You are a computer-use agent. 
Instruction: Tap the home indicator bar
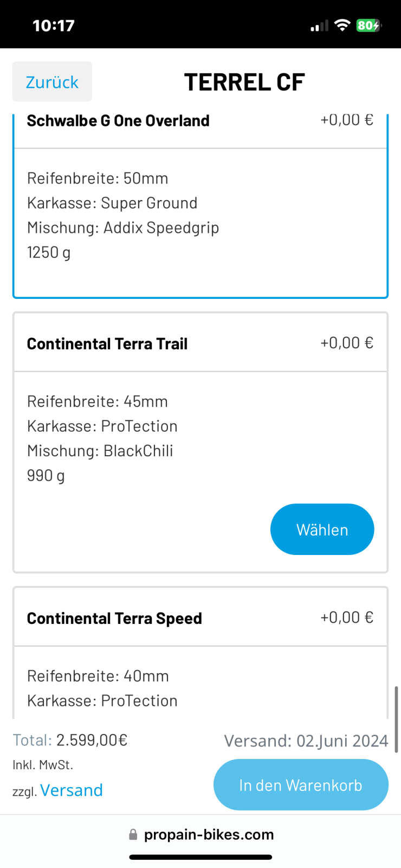(x=200, y=857)
